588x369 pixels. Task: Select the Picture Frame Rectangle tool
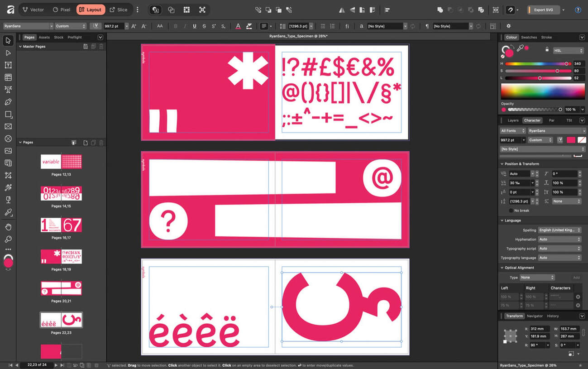[8, 126]
